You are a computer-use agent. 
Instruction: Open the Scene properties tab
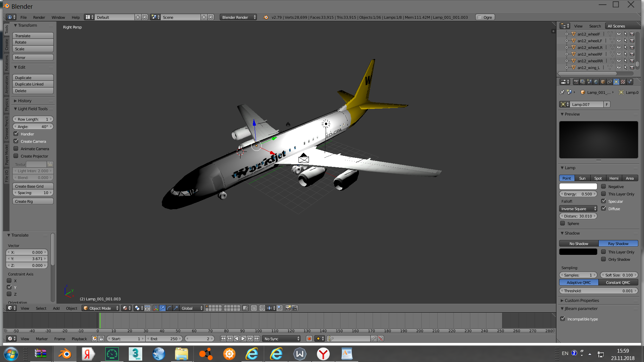click(589, 82)
